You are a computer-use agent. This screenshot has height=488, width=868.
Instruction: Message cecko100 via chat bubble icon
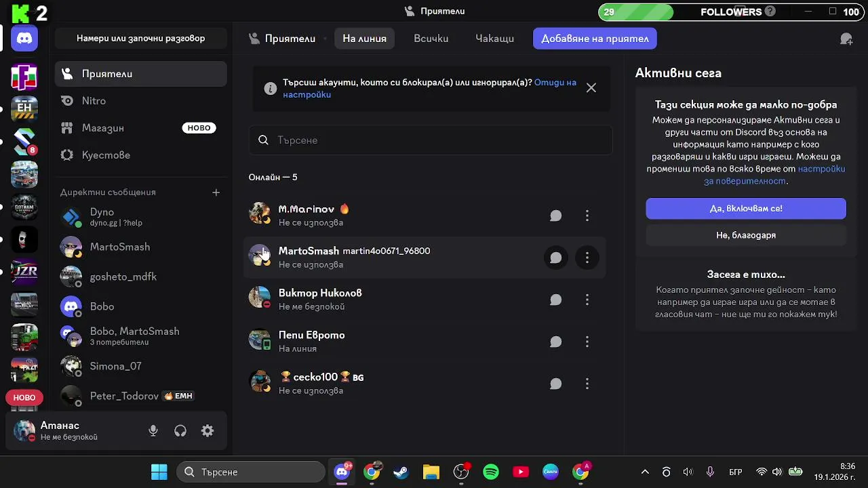pyautogui.click(x=555, y=384)
